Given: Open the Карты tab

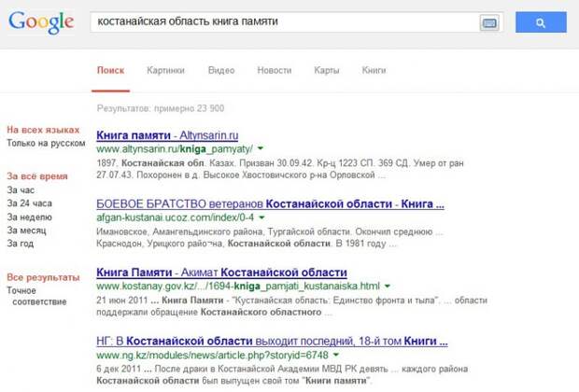Looking at the screenshot, I should coord(327,70).
